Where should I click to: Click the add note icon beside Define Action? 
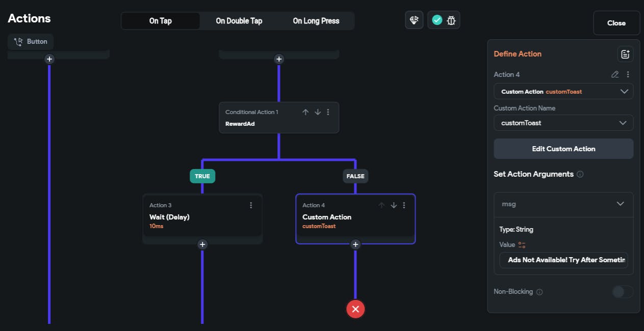[x=625, y=54]
